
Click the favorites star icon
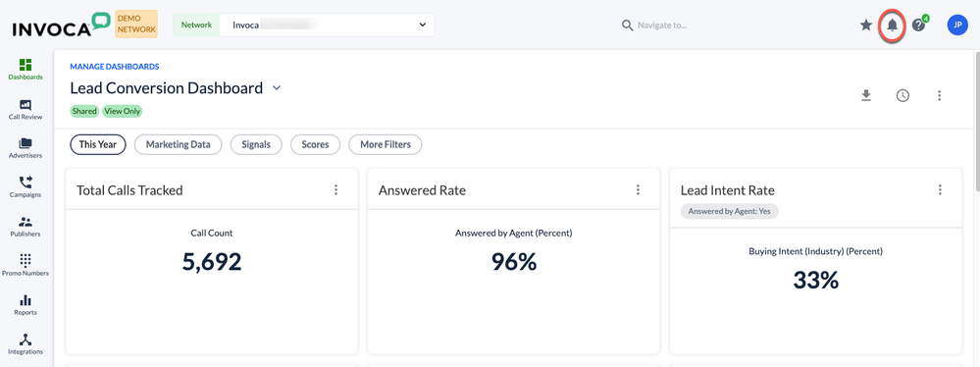pos(865,25)
